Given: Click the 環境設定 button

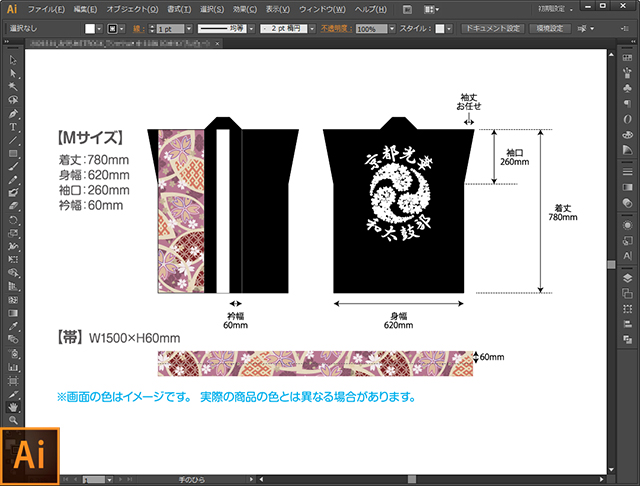Looking at the screenshot, I should [x=550, y=29].
